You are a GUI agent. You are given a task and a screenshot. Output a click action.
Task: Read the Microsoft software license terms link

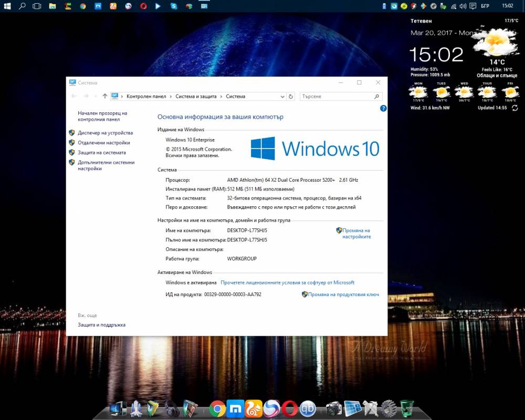pyautogui.click(x=287, y=282)
